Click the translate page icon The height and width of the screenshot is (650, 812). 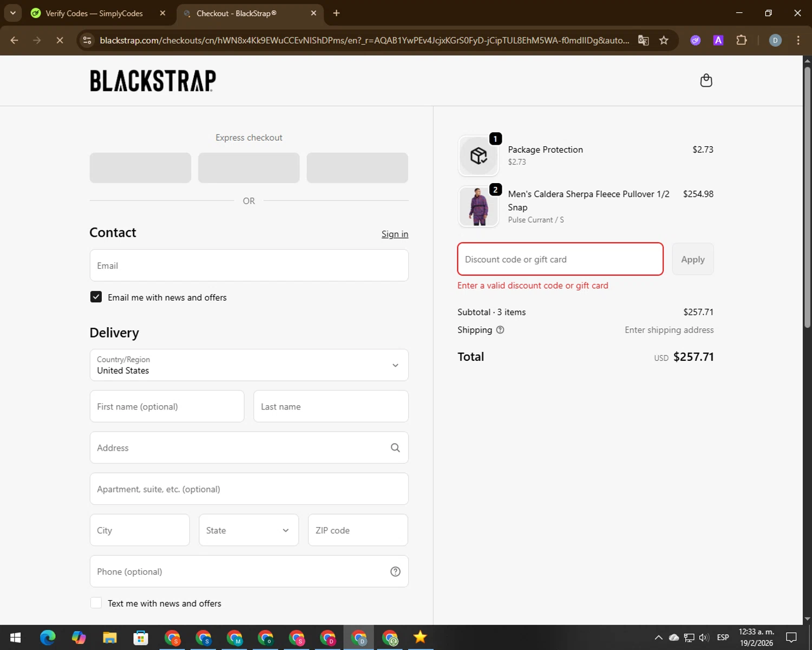(x=643, y=40)
